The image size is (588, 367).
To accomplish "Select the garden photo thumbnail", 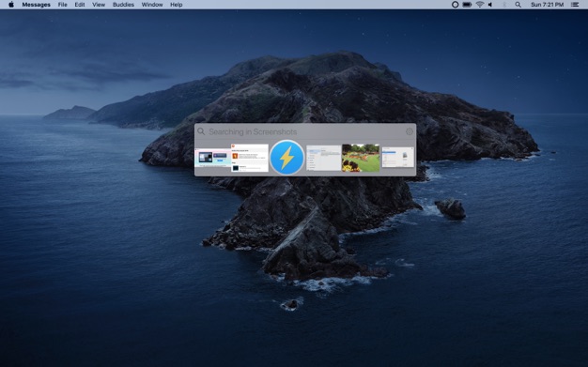I will point(361,158).
